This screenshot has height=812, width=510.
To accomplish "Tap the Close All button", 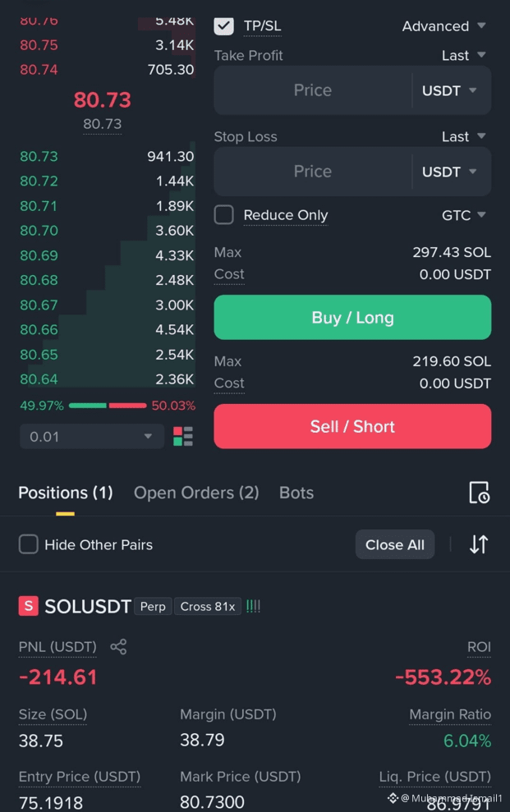I will click(394, 544).
